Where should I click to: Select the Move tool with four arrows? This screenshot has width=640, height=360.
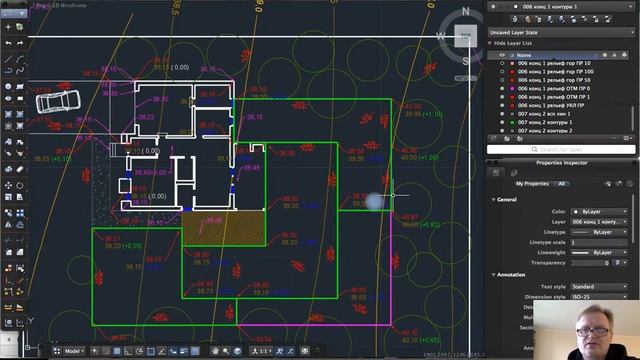(x=8, y=185)
